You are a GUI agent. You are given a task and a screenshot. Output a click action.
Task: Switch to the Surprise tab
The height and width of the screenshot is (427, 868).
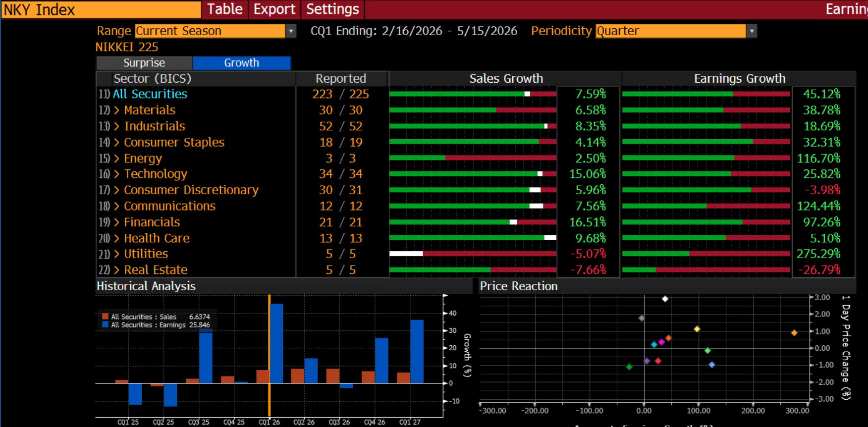(144, 63)
